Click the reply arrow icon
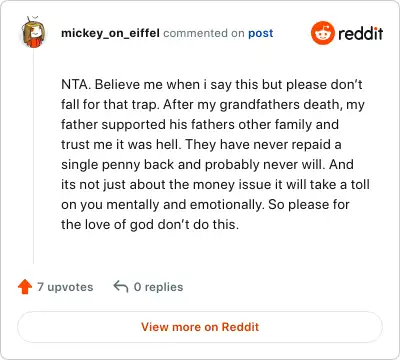Image resolution: width=400 pixels, height=360 pixels. click(x=121, y=286)
